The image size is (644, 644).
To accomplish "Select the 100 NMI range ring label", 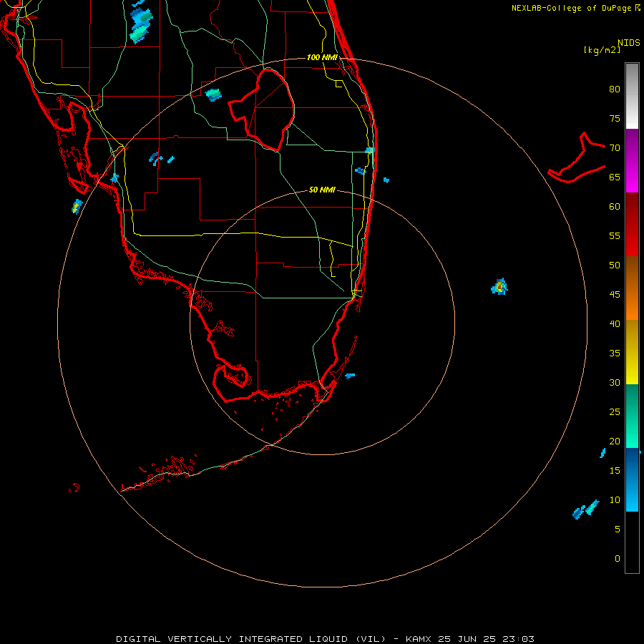I will 322,57.
